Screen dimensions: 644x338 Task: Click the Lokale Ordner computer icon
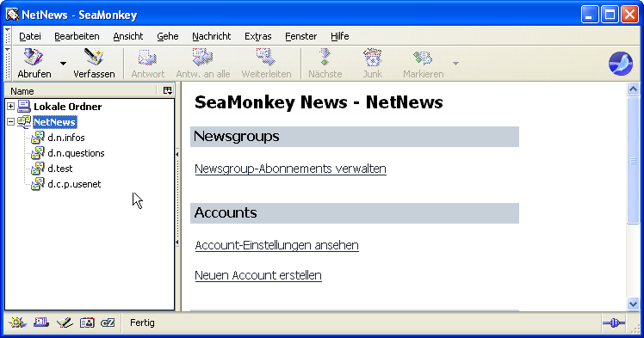tap(24, 107)
